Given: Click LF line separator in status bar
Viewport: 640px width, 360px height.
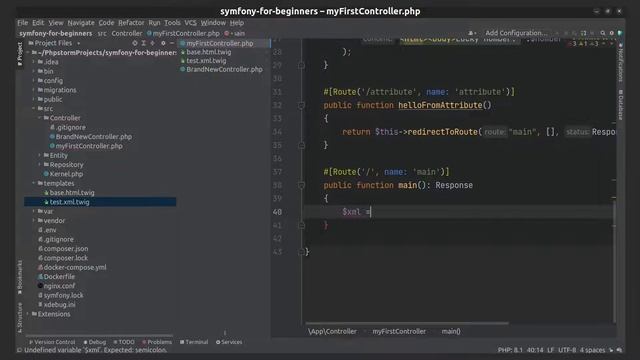Looking at the screenshot, I should point(551,350).
